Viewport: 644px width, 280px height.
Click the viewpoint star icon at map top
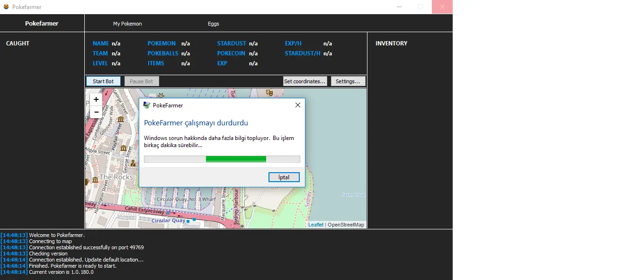(x=161, y=96)
